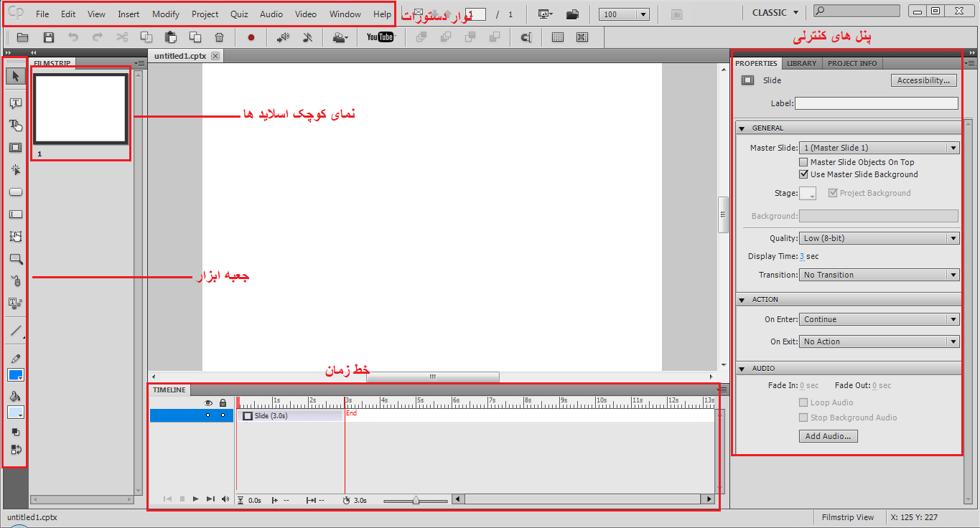
Task: Select the Text Animation tool
Action: [16, 303]
